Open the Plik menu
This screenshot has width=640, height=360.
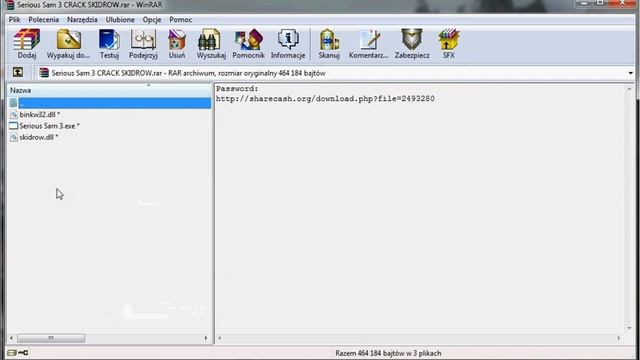(x=15, y=20)
